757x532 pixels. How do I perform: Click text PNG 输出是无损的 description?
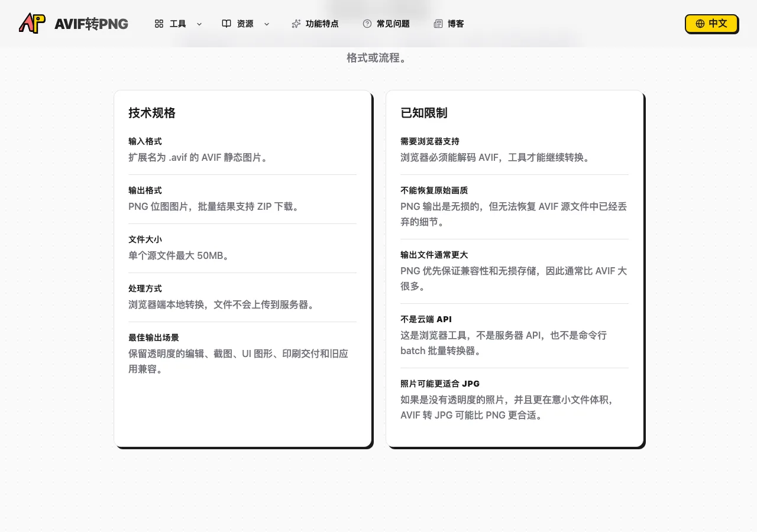(514, 215)
